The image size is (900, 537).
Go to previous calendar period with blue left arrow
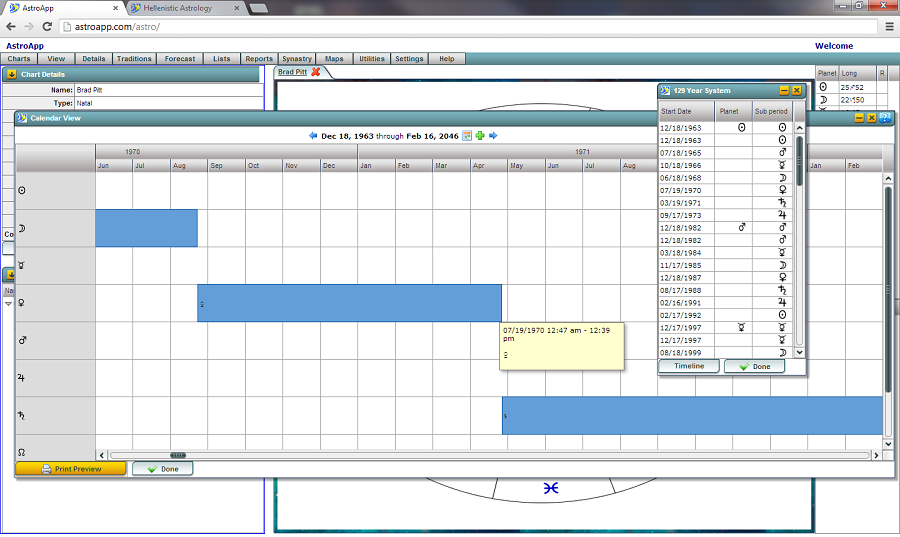[x=313, y=136]
